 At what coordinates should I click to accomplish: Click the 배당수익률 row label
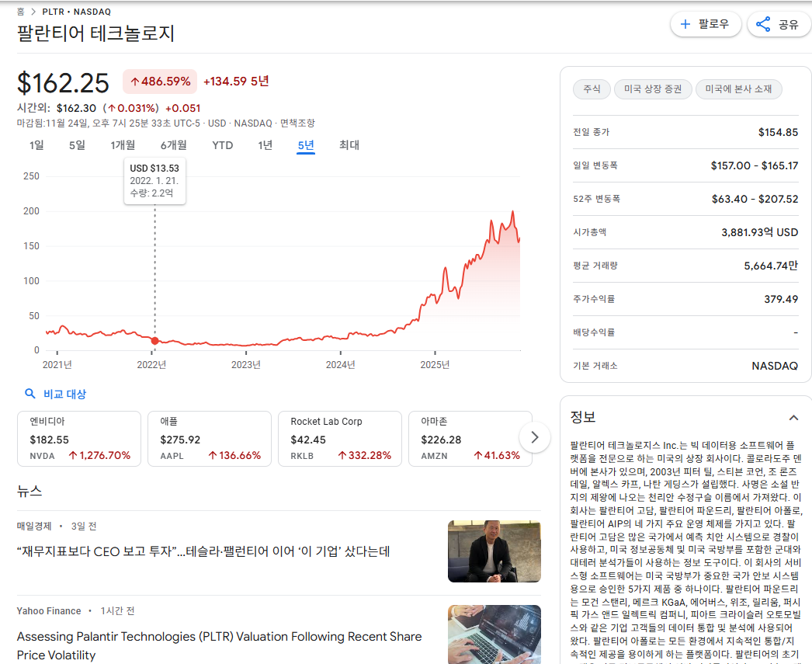tap(594, 332)
